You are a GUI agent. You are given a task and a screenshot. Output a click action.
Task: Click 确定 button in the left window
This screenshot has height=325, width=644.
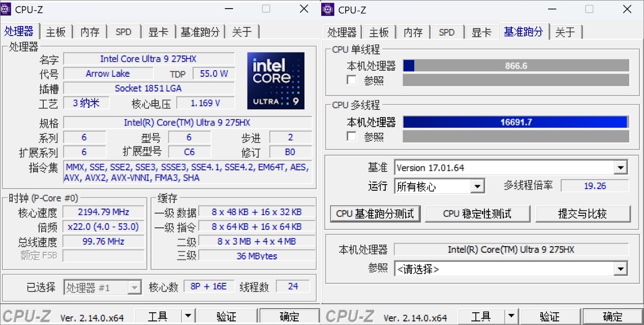click(289, 317)
